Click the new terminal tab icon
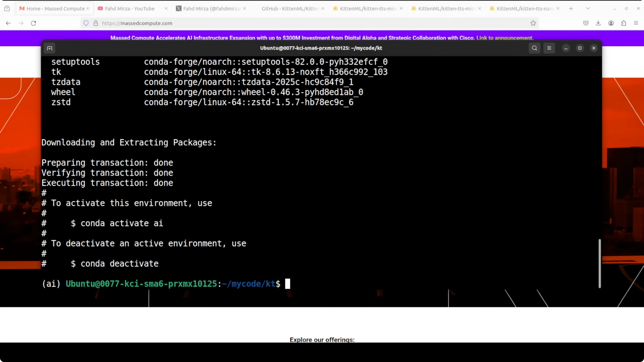Viewport: 644px width, 362px height. click(x=50, y=48)
